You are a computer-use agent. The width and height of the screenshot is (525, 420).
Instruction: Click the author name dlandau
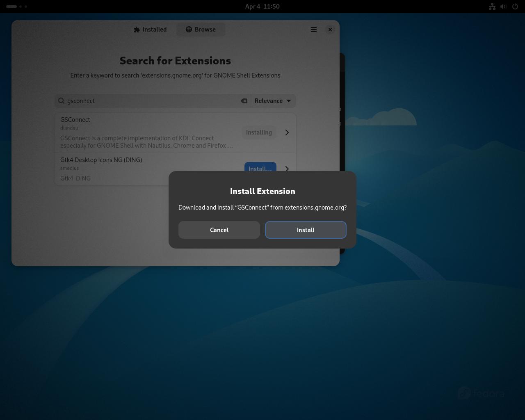[69, 128]
